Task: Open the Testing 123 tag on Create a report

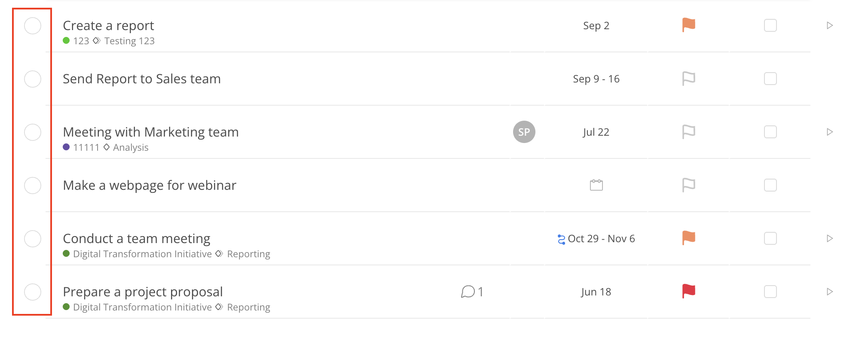Action: (x=129, y=41)
